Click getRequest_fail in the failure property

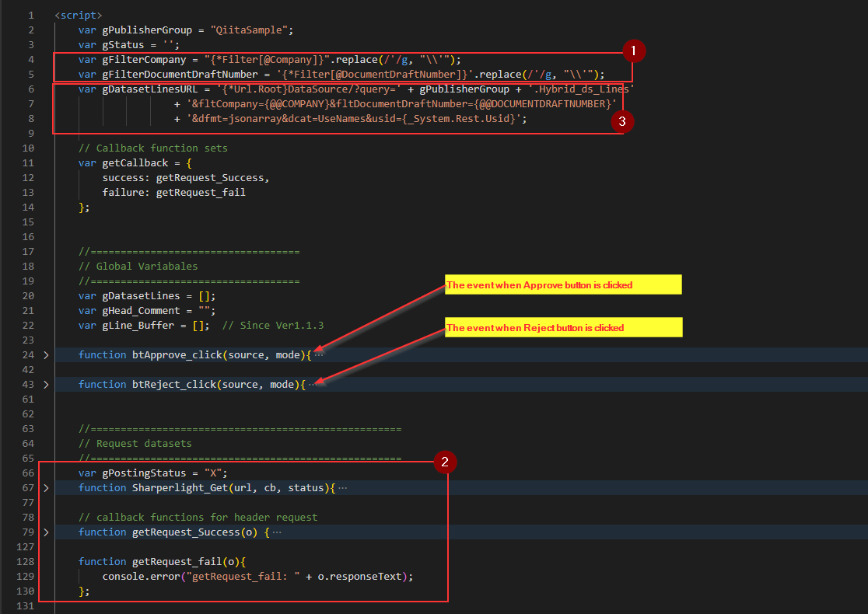click(x=201, y=193)
